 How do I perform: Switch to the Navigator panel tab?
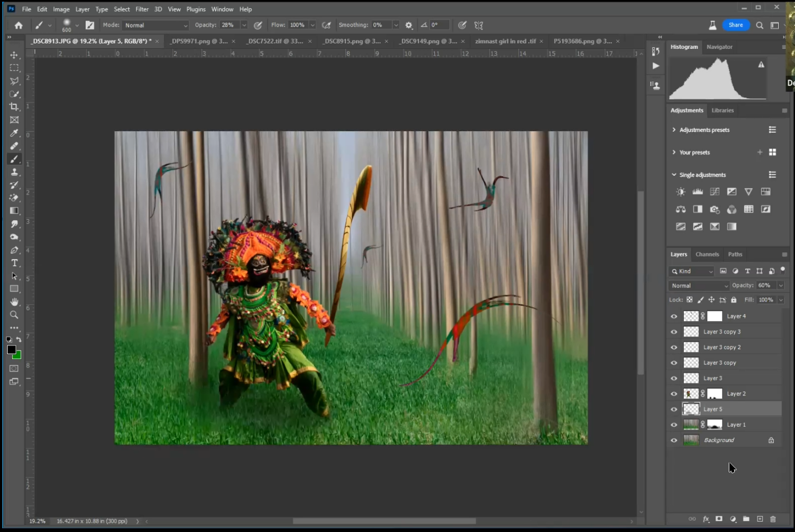(x=719, y=47)
